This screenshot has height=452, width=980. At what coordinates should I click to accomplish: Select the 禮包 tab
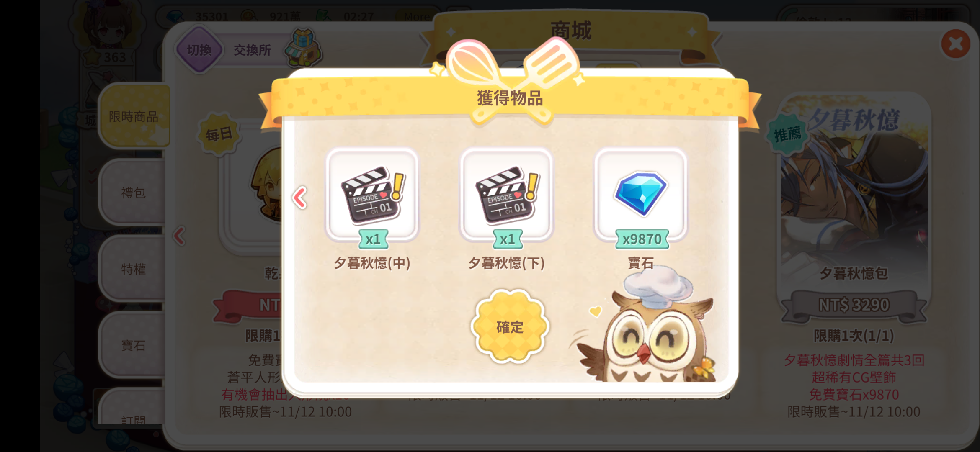tap(133, 193)
